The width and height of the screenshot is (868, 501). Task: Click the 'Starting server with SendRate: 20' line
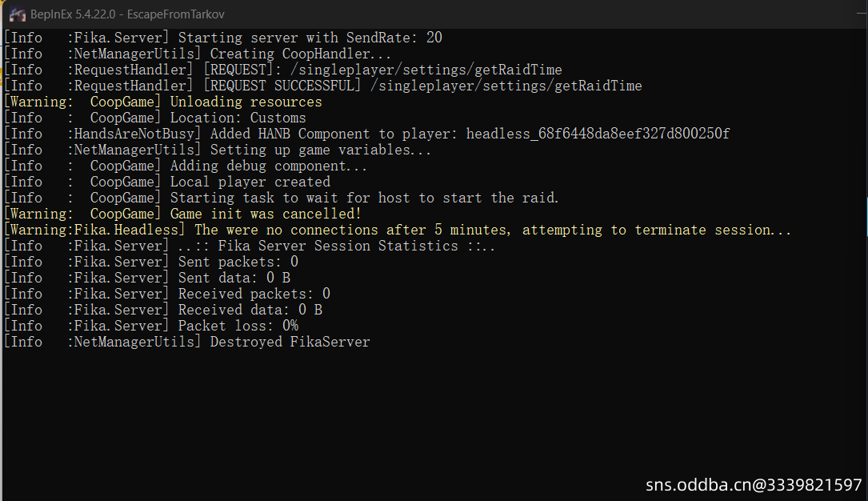tap(310, 38)
